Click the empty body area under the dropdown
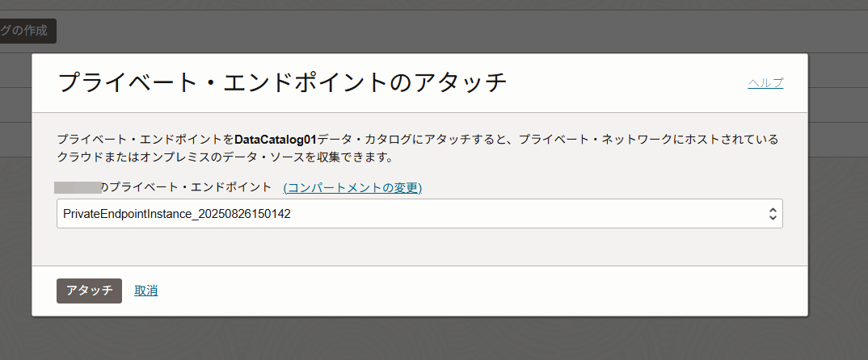This screenshot has width=868, height=360. point(419,247)
